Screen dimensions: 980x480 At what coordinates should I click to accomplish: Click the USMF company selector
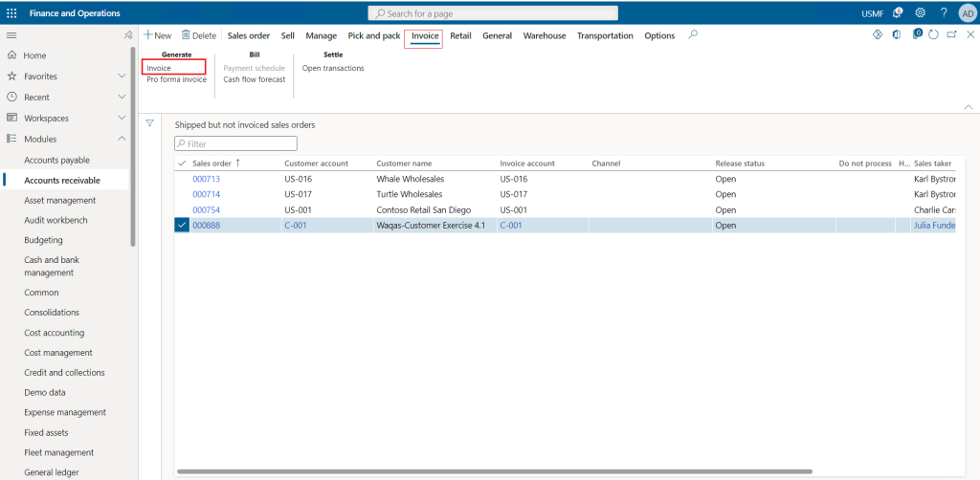(x=873, y=13)
